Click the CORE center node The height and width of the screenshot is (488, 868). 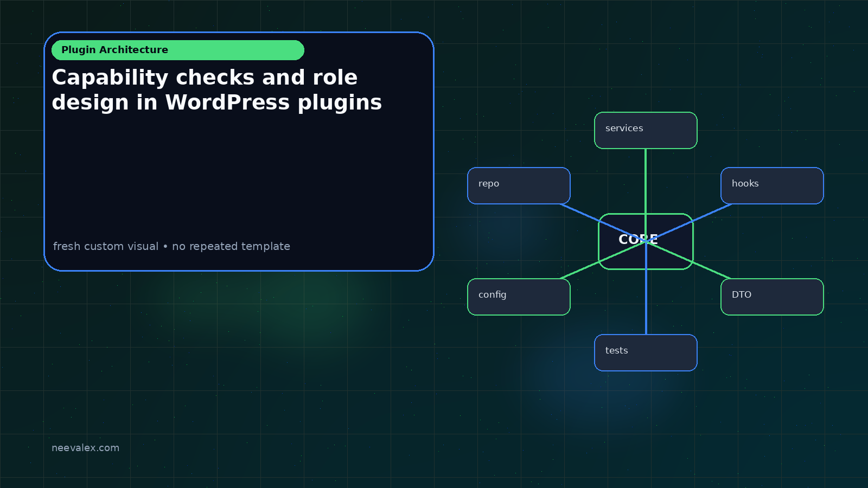(x=646, y=241)
